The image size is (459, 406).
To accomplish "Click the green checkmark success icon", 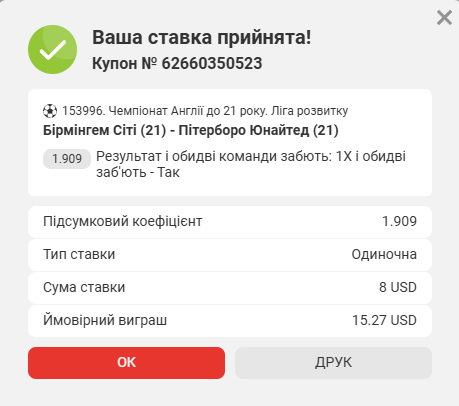I will 53,49.
